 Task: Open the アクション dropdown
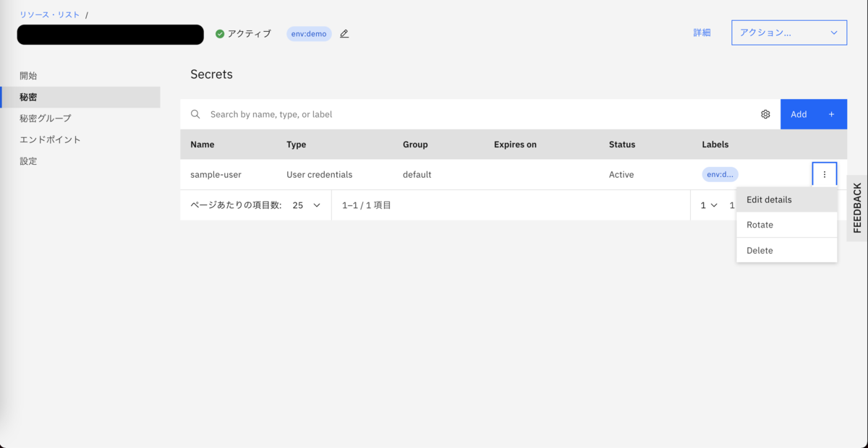coord(788,33)
